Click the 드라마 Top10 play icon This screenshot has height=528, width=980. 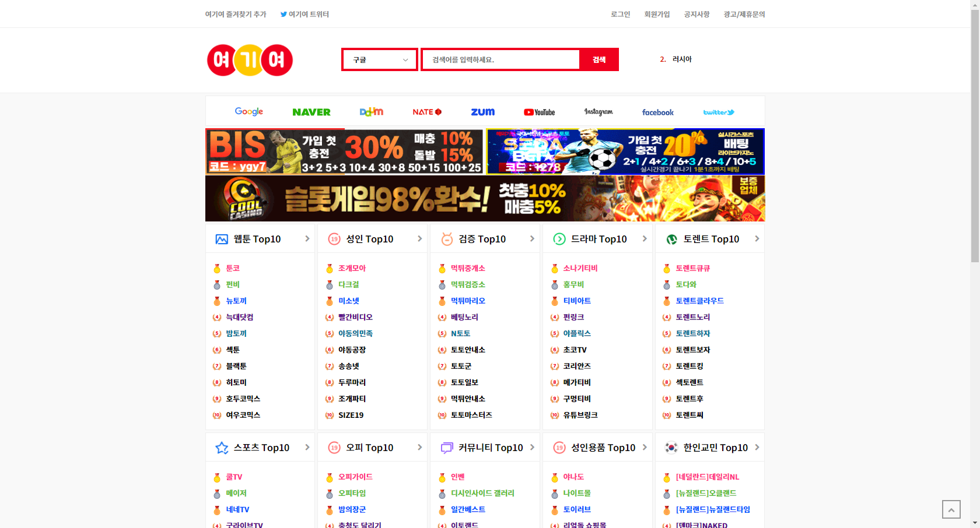coord(559,239)
